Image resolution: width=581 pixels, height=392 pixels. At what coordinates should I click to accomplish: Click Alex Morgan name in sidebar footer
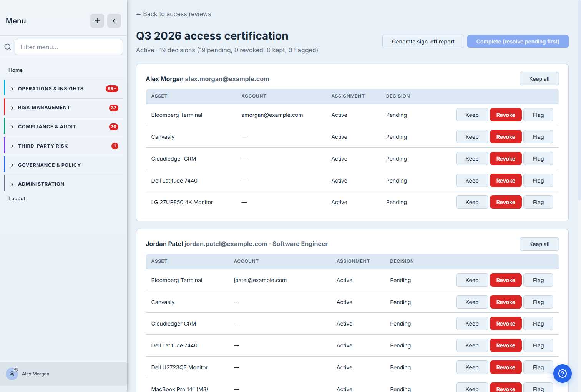click(x=35, y=374)
